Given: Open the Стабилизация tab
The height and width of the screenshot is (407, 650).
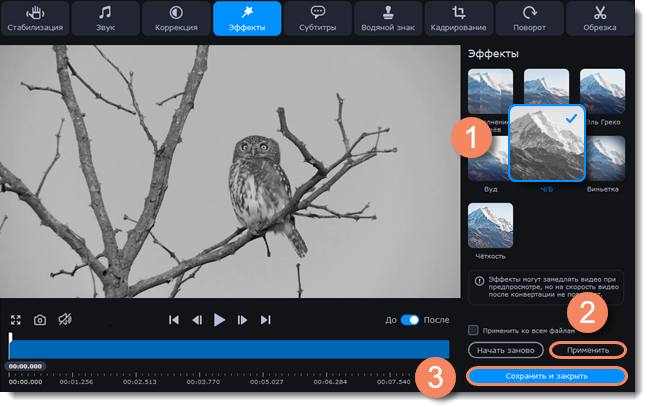Looking at the screenshot, I should coord(35,19).
